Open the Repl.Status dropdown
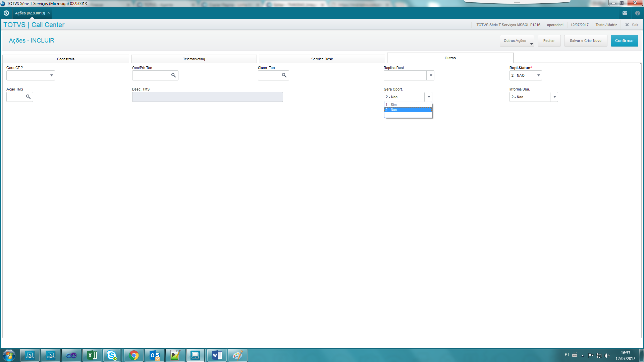This screenshot has width=644, height=362. click(x=538, y=75)
